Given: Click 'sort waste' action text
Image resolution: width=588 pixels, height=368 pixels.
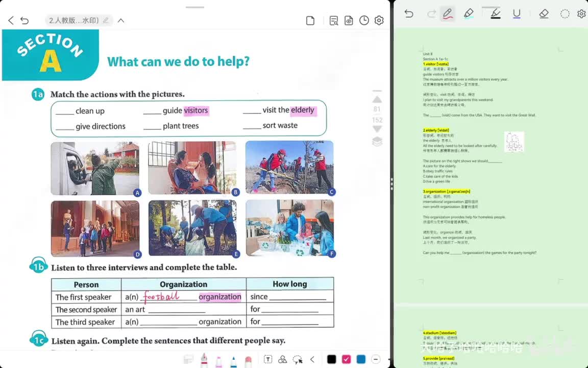Looking at the screenshot, I should 280,125.
